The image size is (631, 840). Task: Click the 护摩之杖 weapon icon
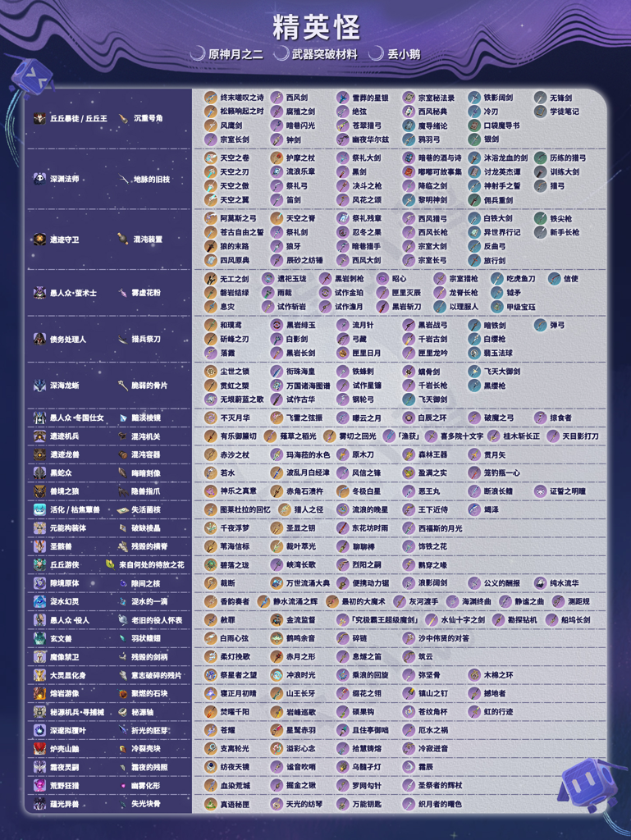pos(277,158)
